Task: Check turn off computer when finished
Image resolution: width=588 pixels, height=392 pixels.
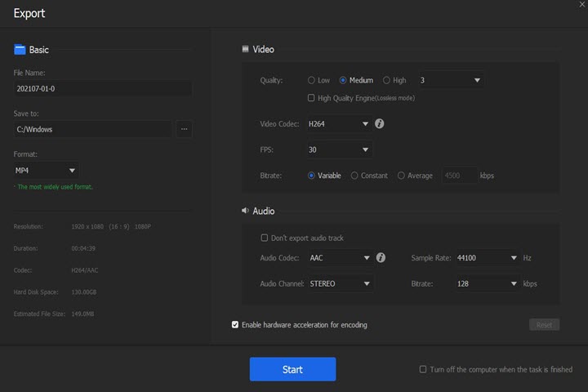Action: point(423,369)
